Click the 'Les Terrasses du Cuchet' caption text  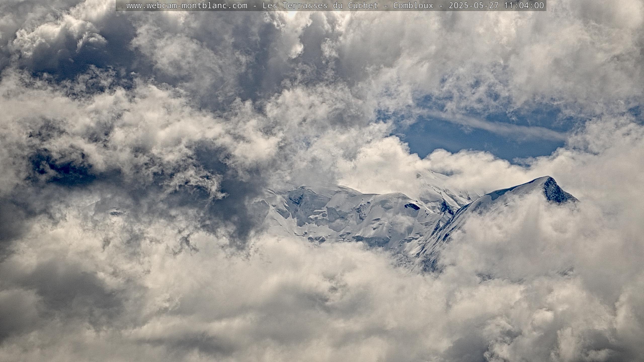pyautogui.click(x=320, y=5)
